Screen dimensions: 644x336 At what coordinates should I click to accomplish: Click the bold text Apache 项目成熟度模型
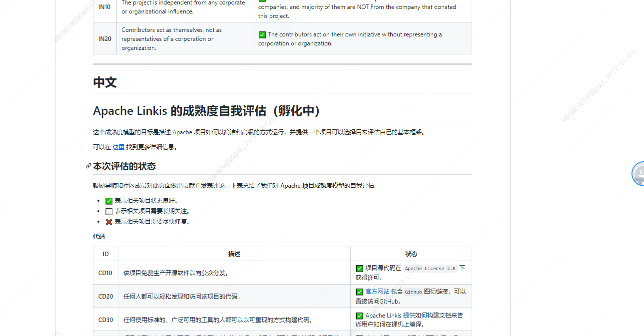click(312, 186)
